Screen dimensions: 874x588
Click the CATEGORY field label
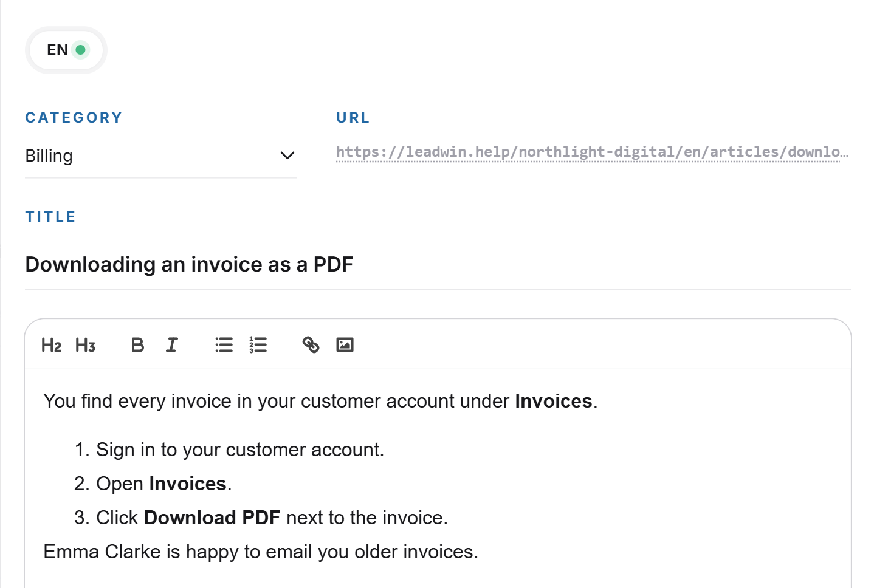74,118
